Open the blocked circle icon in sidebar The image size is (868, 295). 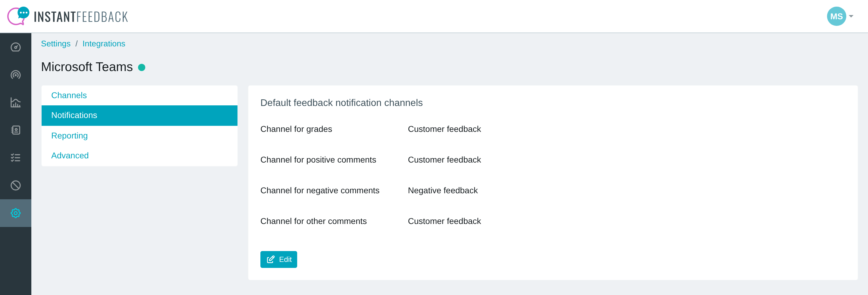click(15, 185)
